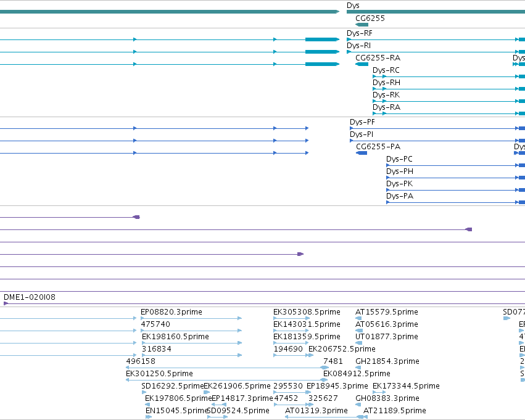Select EST feature 325627
This screenshot has height=420, width=525.
coord(323,399)
